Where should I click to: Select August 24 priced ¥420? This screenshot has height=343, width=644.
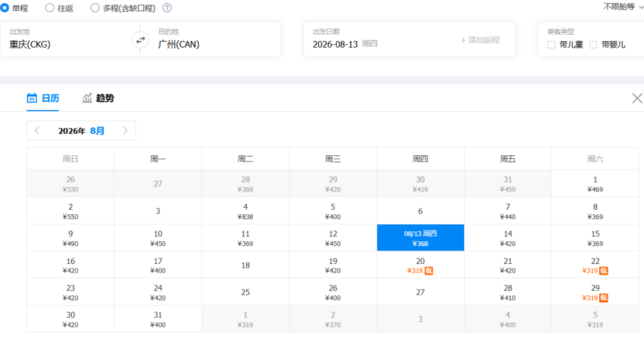(x=158, y=292)
